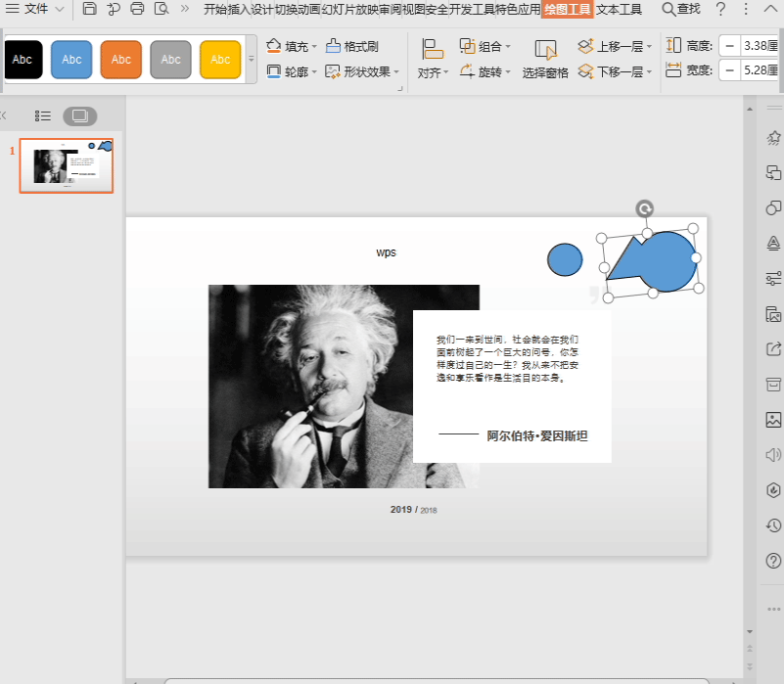Apply the blue Abc shape style

point(71,60)
